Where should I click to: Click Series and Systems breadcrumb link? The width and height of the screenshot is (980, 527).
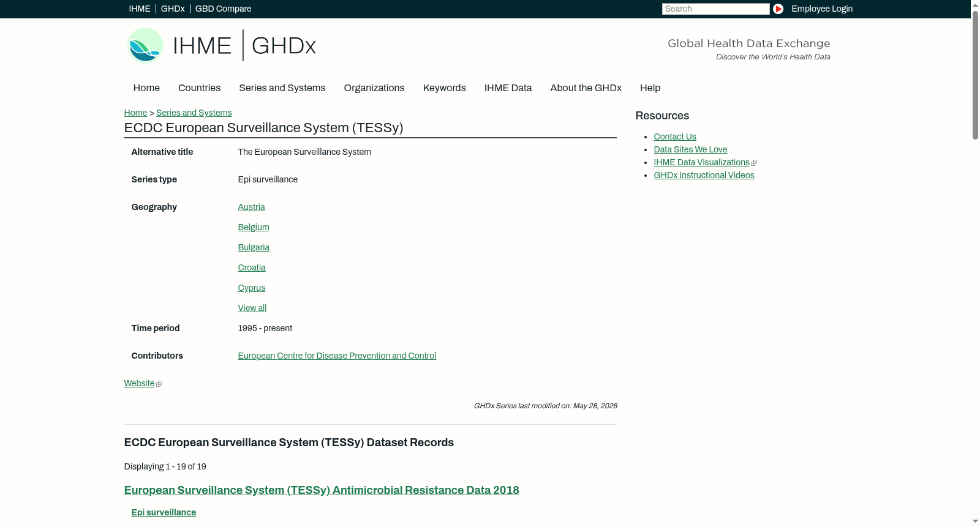[194, 113]
